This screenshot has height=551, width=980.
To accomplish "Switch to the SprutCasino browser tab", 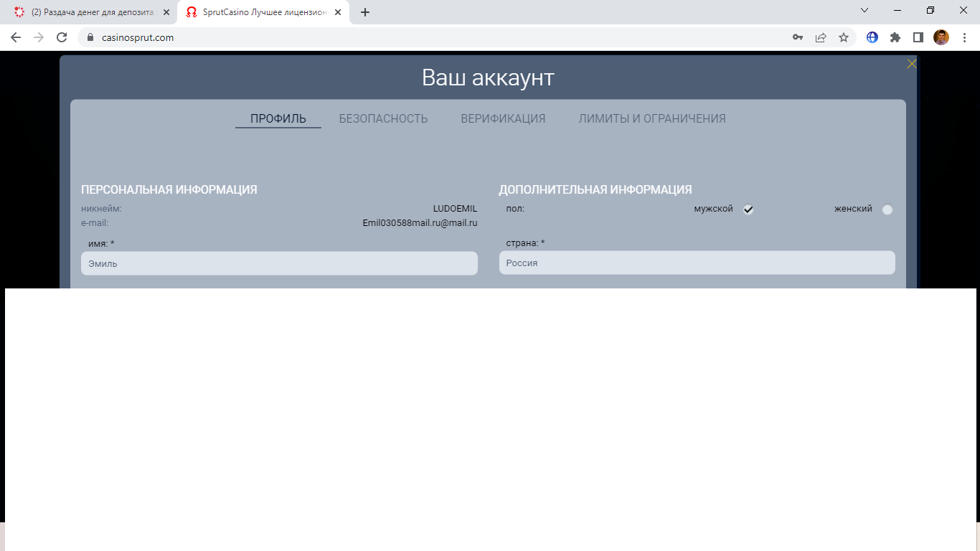I will (x=263, y=12).
